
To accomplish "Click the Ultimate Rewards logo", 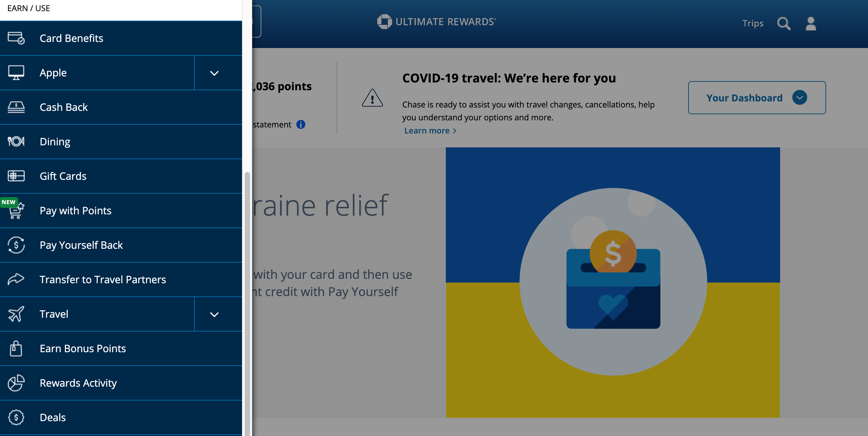I will click(436, 21).
